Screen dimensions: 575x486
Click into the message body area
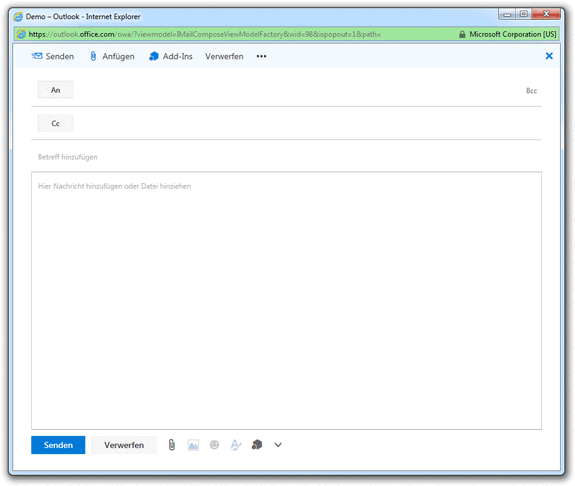click(286, 300)
